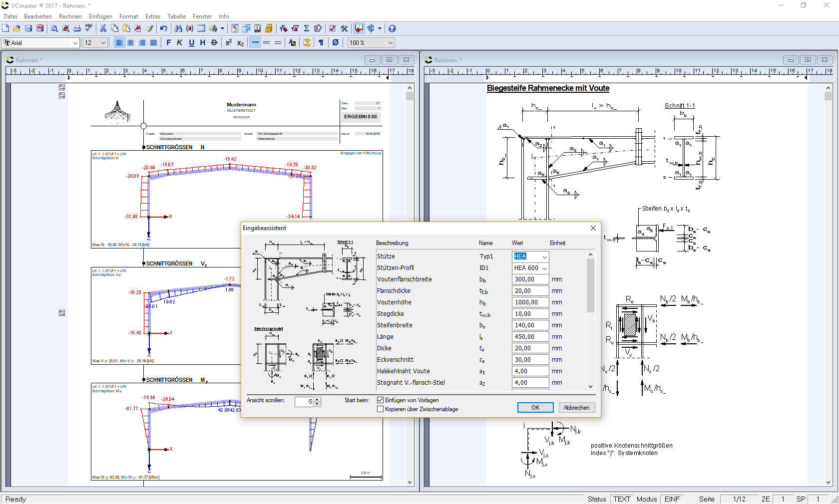Open the Stützen-Profil HEA 600 dropdown
Viewport: 839px width, 504px height.
(x=544, y=268)
